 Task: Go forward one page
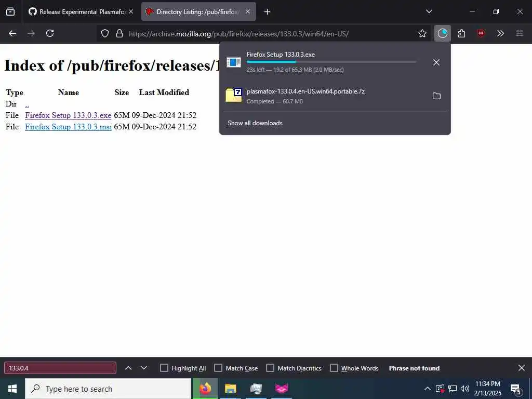pyautogui.click(x=31, y=33)
